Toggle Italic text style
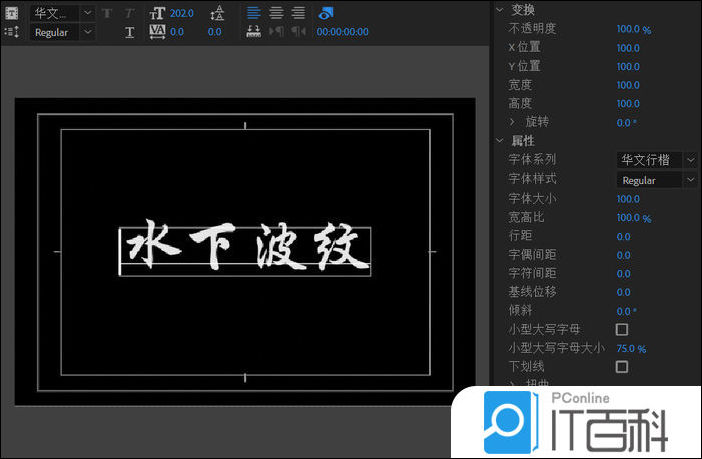This screenshot has width=702, height=459. click(129, 13)
